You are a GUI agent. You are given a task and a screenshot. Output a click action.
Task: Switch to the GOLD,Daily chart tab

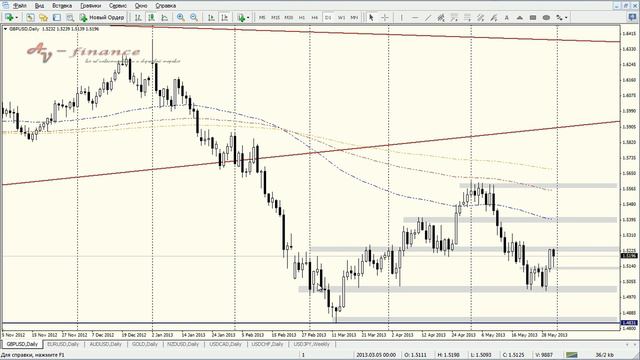144,344
